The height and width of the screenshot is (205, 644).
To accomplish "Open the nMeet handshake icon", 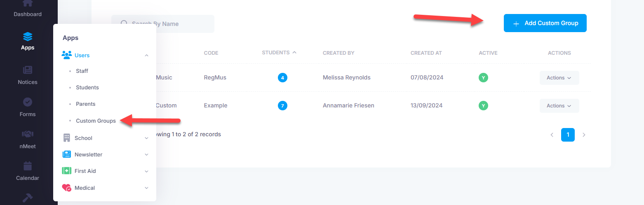I will tap(28, 139).
